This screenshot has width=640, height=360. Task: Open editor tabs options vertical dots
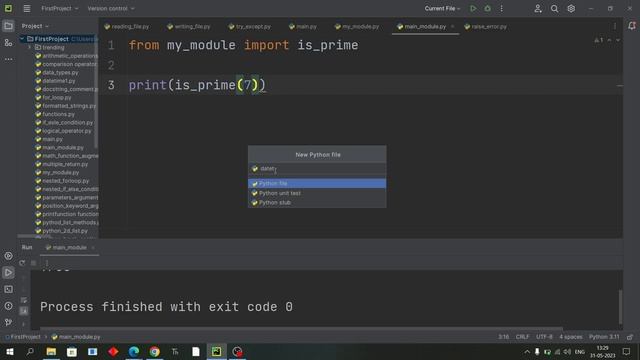[615, 26]
